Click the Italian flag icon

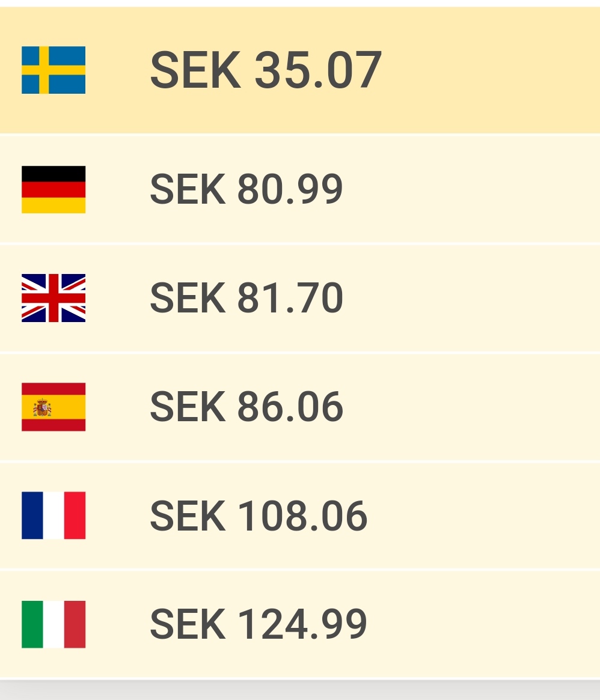pos(54,624)
